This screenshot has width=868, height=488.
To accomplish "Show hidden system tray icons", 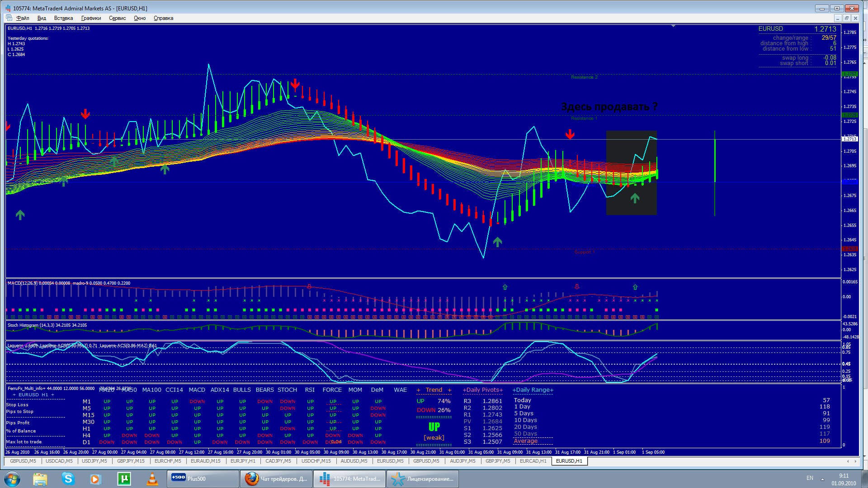I will [822, 479].
